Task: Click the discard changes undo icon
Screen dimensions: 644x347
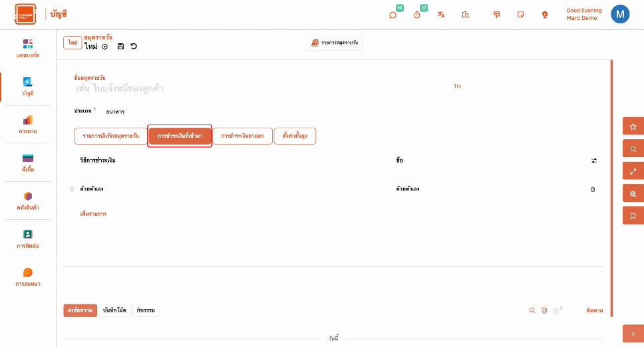Action: coord(134,47)
